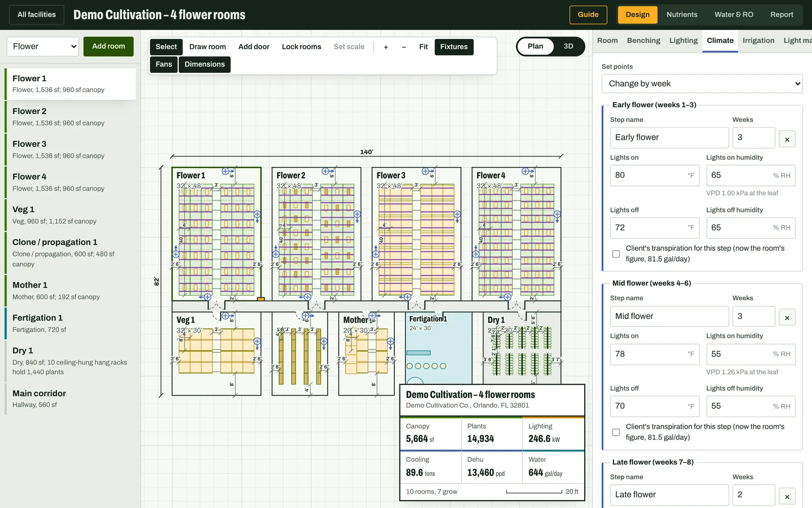The height and width of the screenshot is (508, 812).
Task: Go to All facilities
Action: [37, 15]
